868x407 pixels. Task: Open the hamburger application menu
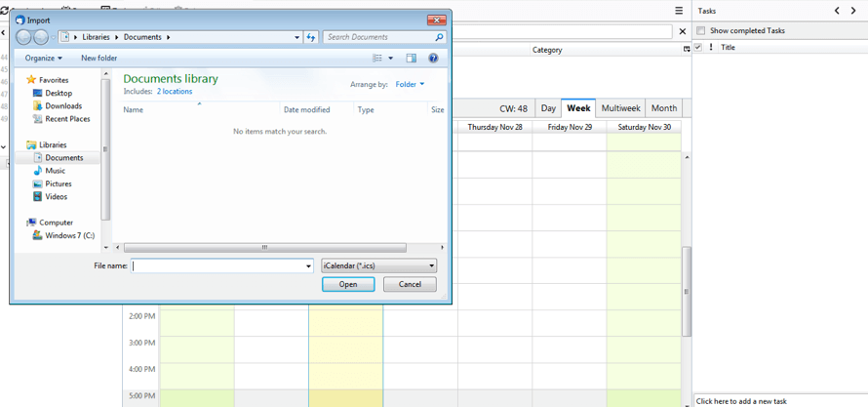click(679, 11)
